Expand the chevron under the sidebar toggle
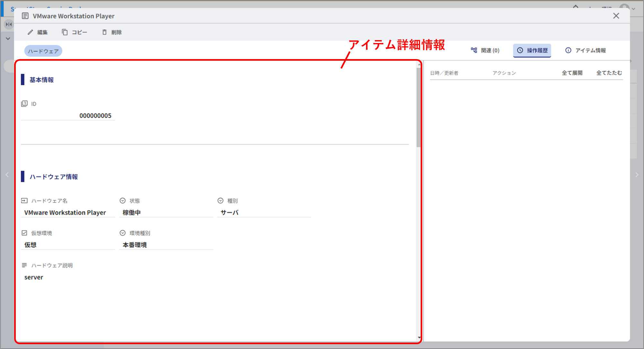This screenshot has width=644, height=349. [x=8, y=39]
